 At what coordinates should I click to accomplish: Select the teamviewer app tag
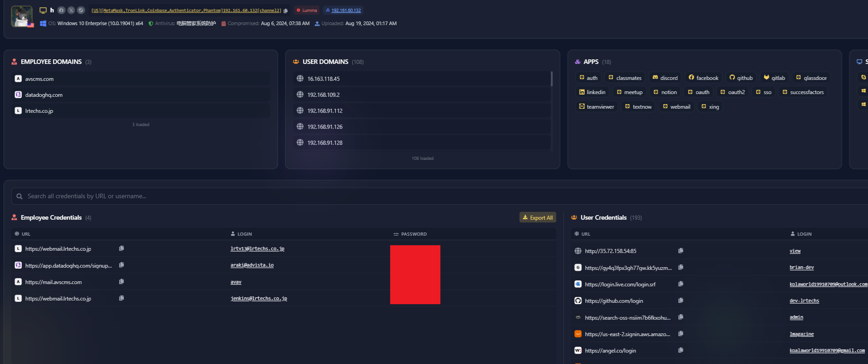click(x=596, y=107)
